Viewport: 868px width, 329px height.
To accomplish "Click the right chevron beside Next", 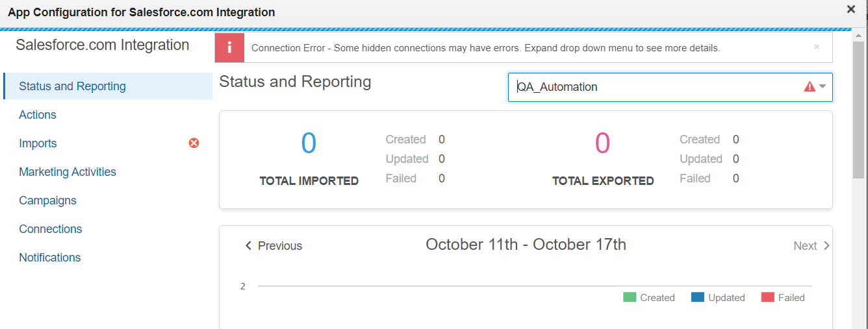I will tap(826, 245).
